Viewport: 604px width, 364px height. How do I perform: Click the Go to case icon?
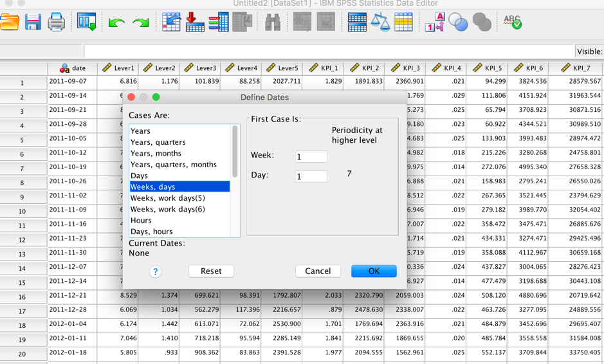171,22
